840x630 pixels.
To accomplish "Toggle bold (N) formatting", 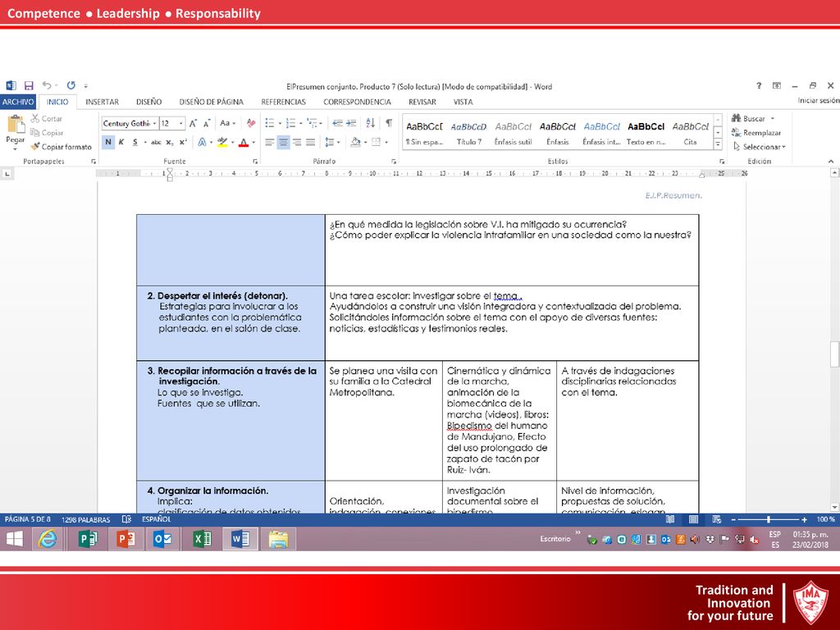I will tap(108, 142).
